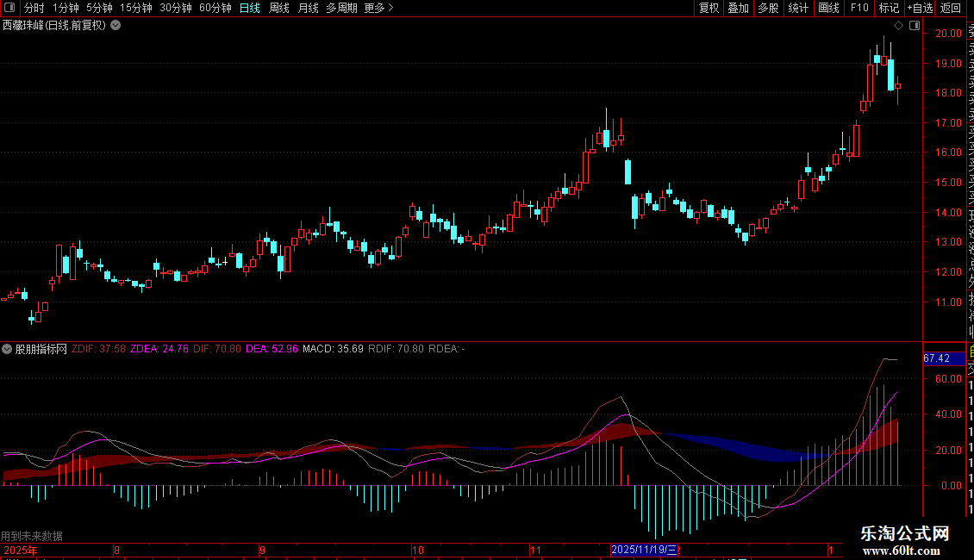
Task: Switch to 60分钟 chart period
Action: [x=215, y=8]
